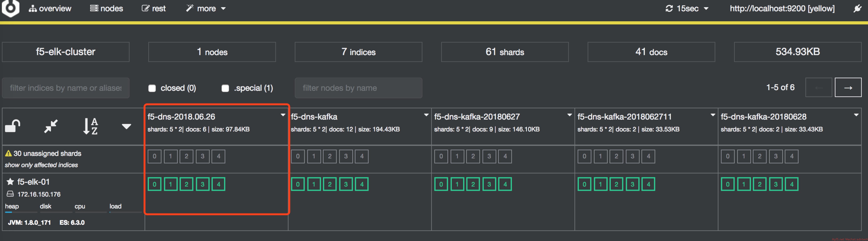Select assigned green shard 4 of f5-dns-2018.06.26
The height and width of the screenshot is (241, 868).
click(219, 184)
